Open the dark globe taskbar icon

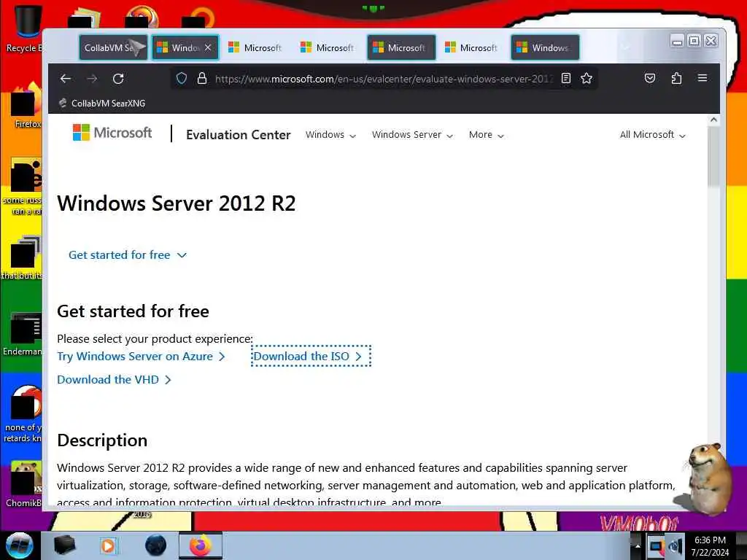(x=156, y=545)
